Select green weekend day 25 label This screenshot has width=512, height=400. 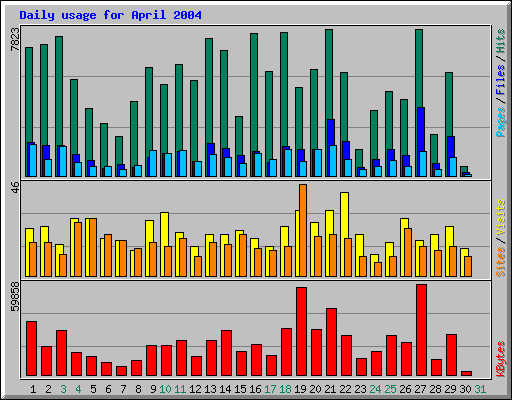[x=390, y=389]
